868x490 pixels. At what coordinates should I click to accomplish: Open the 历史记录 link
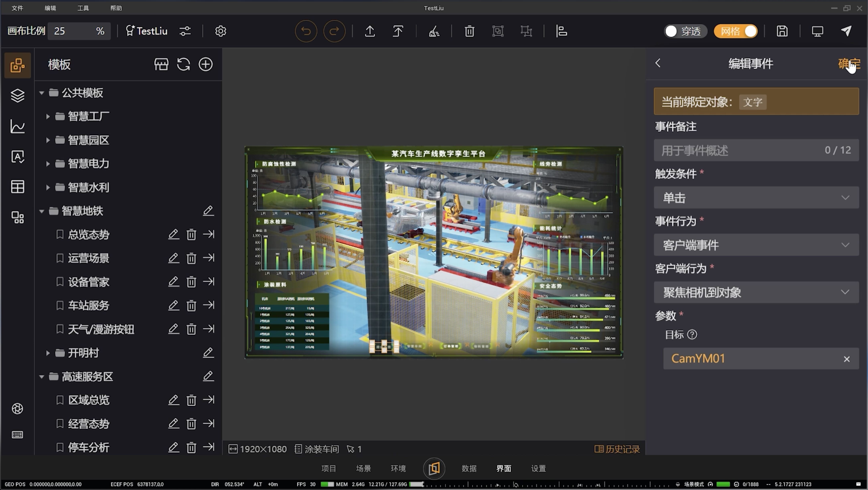(617, 449)
